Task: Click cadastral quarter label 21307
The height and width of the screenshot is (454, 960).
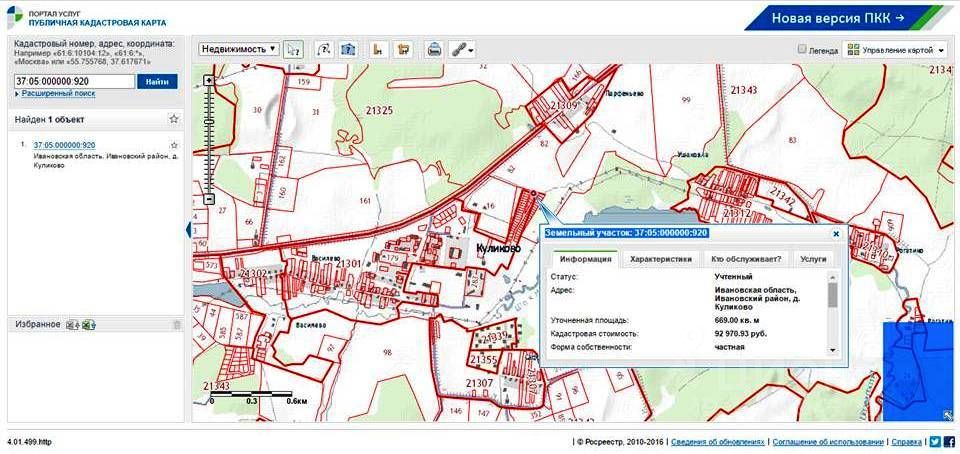Action: click(479, 383)
